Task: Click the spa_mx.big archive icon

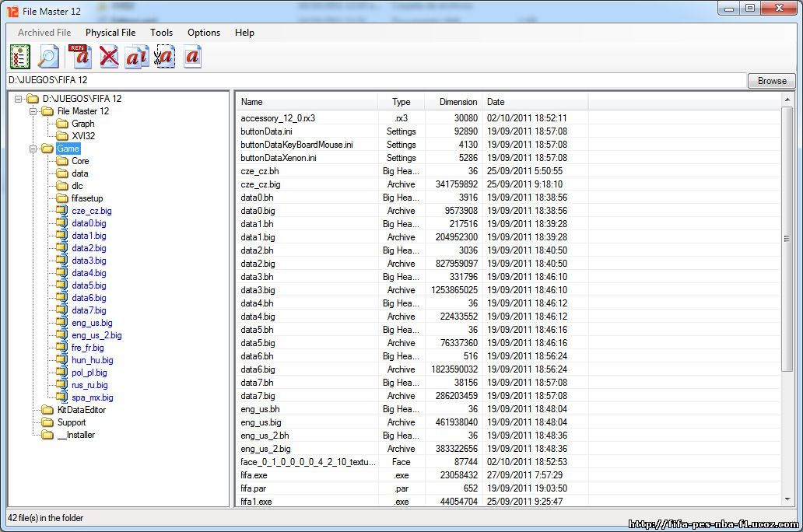Action: [x=62, y=397]
